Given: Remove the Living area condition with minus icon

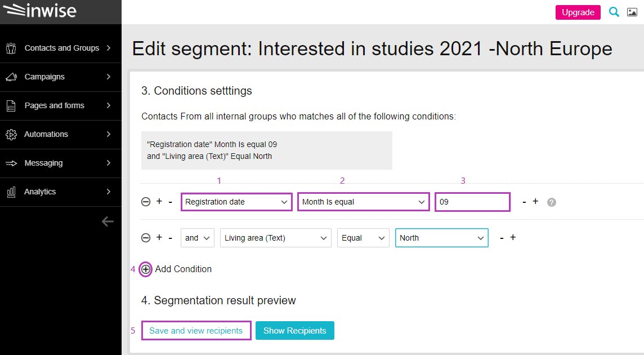Looking at the screenshot, I should (x=146, y=237).
